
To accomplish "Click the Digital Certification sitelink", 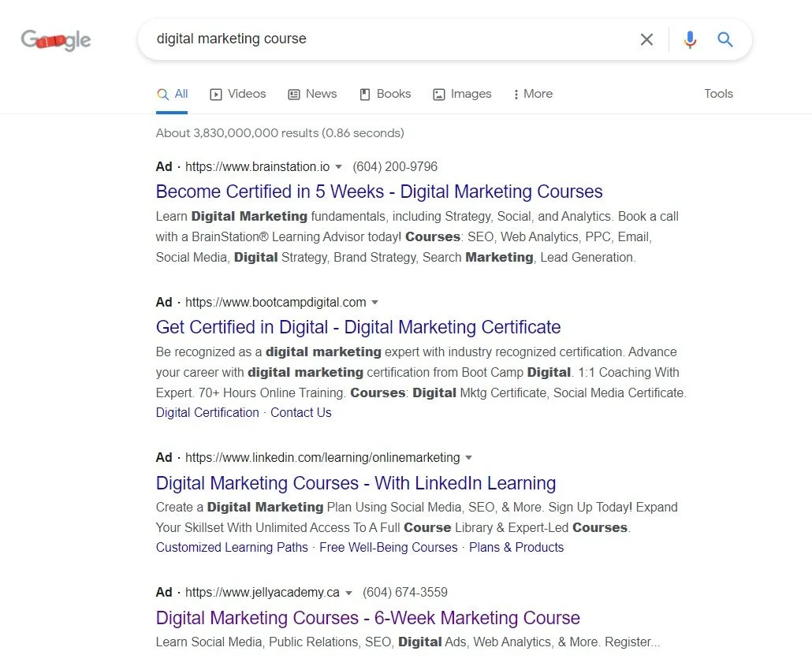I will [x=207, y=413].
